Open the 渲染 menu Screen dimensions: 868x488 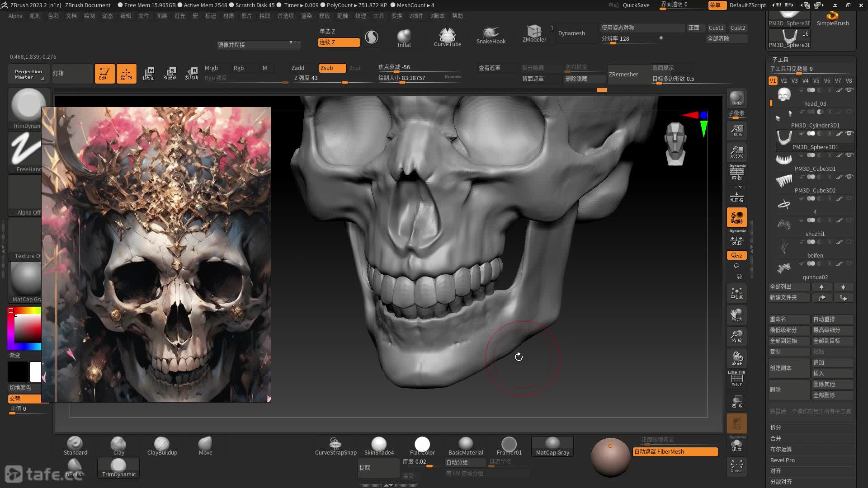point(307,16)
